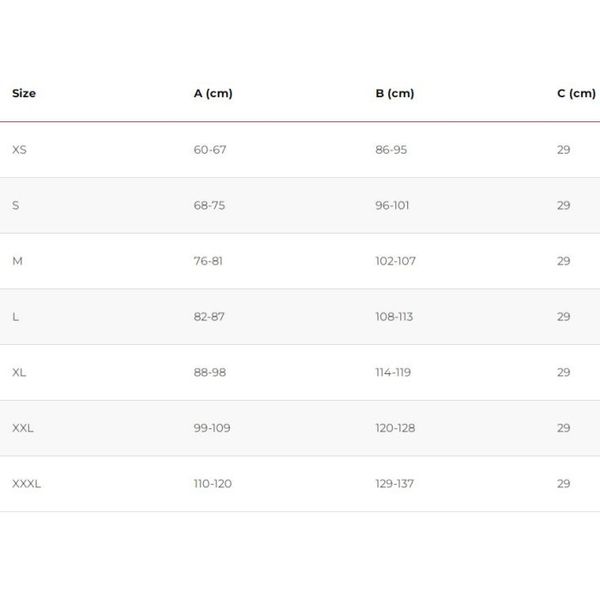Click the 120-128 measurement cell
Screen dimensions: 600x600
(395, 428)
